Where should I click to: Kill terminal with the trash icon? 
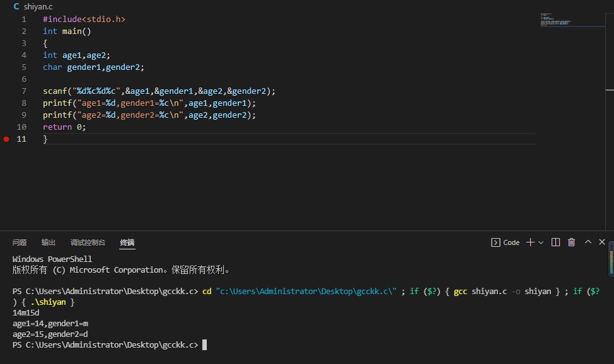(x=572, y=242)
